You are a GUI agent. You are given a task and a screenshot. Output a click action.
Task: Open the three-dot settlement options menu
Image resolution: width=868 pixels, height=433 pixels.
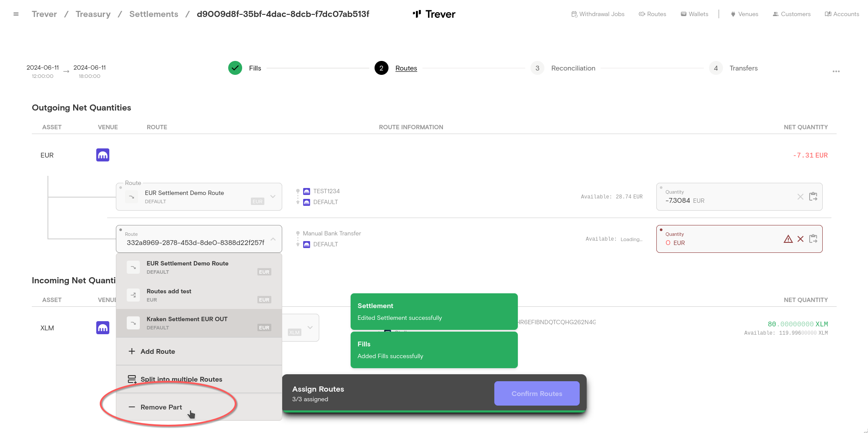click(x=836, y=71)
